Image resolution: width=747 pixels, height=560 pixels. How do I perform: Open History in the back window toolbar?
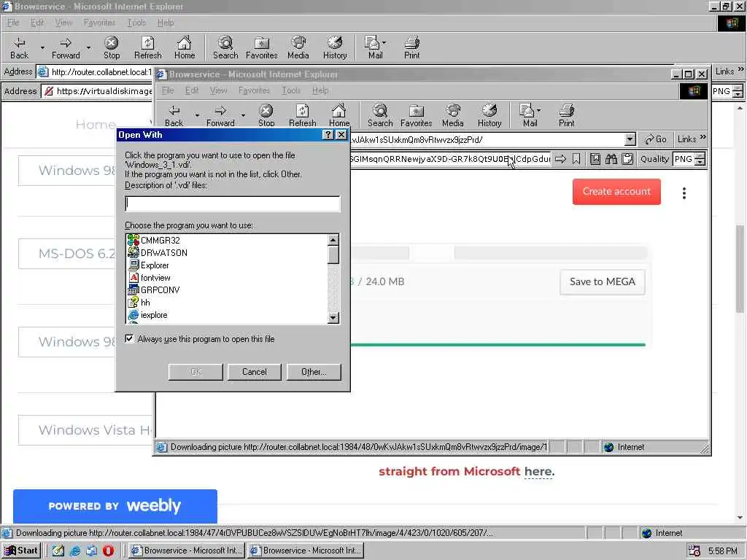pos(335,47)
